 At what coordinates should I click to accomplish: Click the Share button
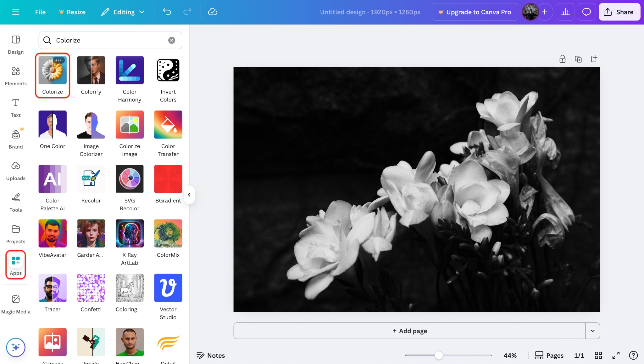click(x=619, y=12)
